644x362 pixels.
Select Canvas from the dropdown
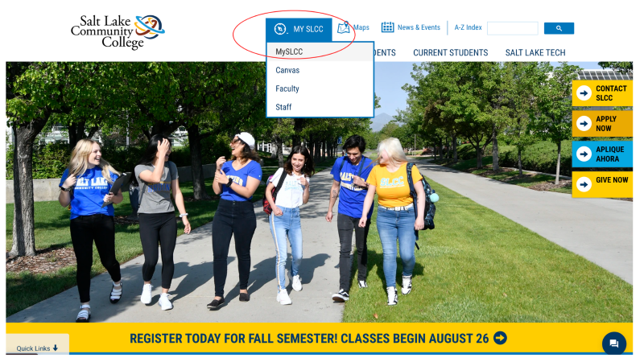pyautogui.click(x=287, y=70)
